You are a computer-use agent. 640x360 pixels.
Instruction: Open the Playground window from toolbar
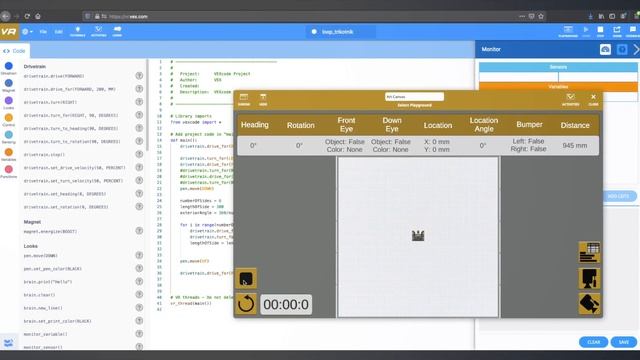pos(568,31)
